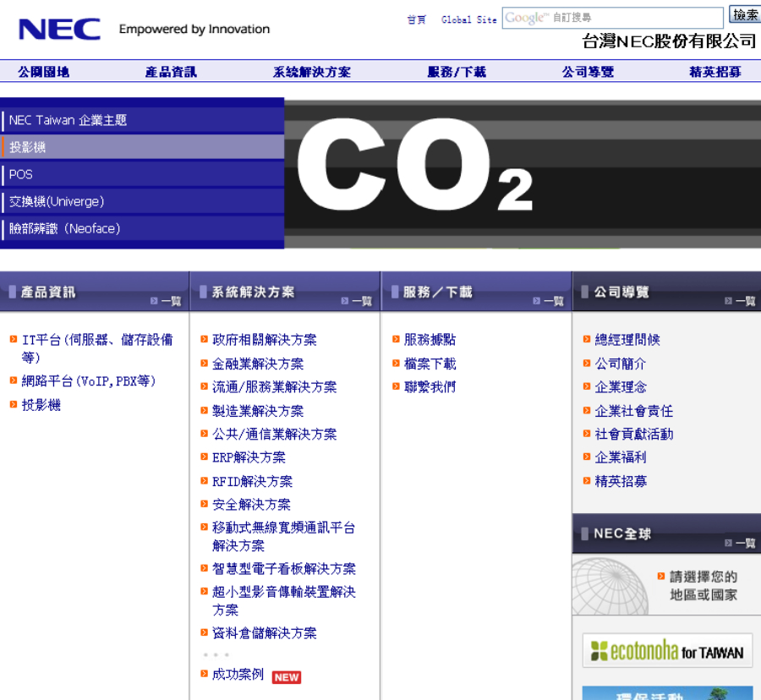Open 政府相關解決方案 link

pos(265,340)
